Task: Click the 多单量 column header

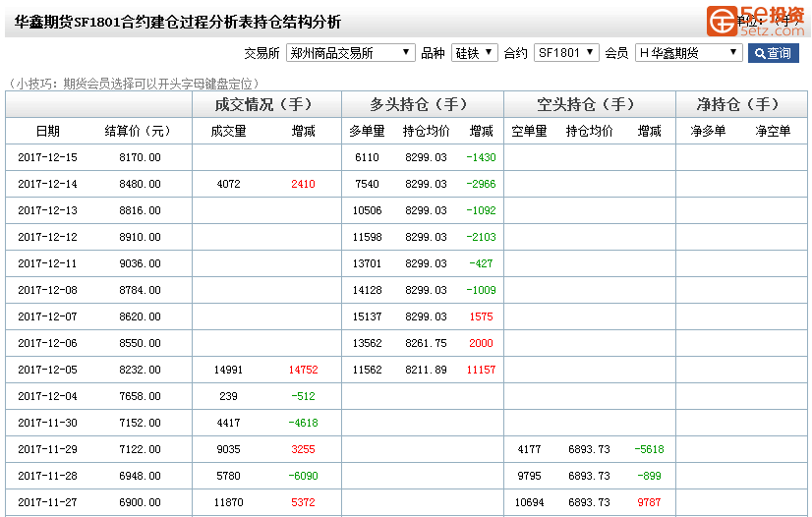Action: tap(367, 131)
